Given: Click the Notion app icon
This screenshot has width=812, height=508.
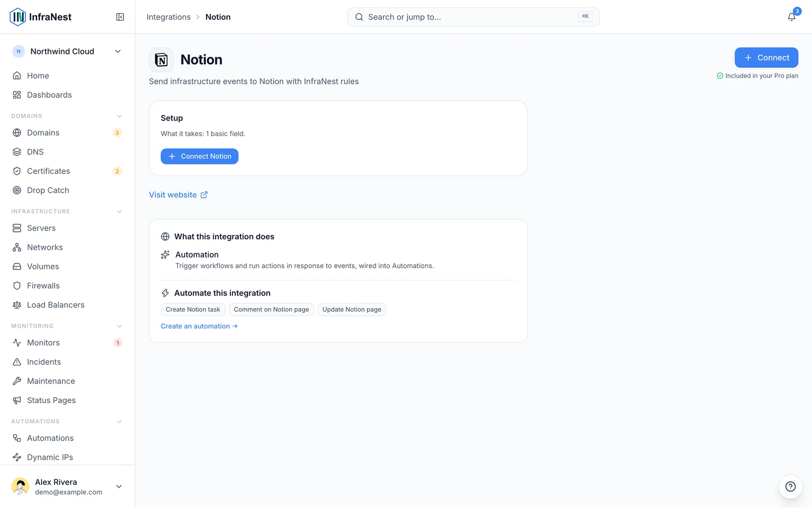Looking at the screenshot, I should tap(161, 60).
